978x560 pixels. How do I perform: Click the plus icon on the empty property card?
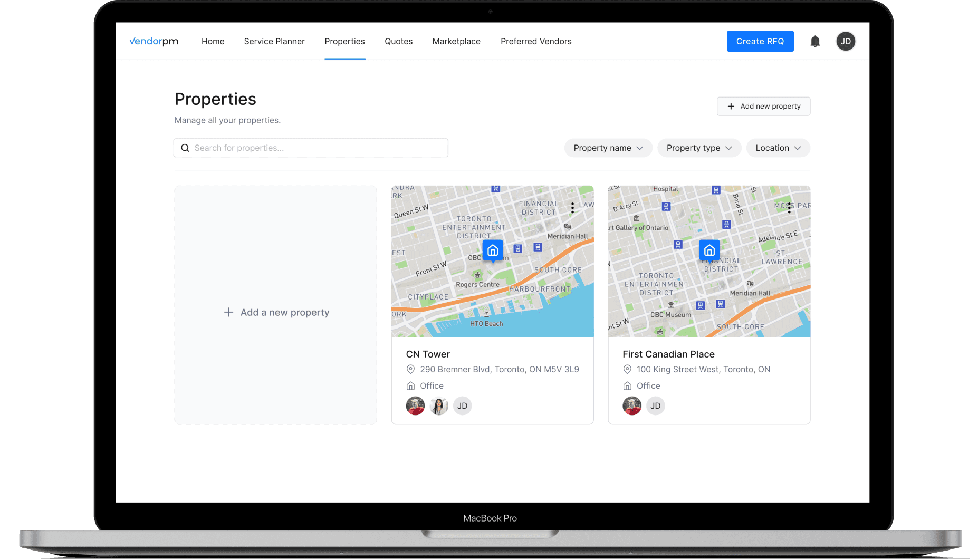click(x=228, y=312)
